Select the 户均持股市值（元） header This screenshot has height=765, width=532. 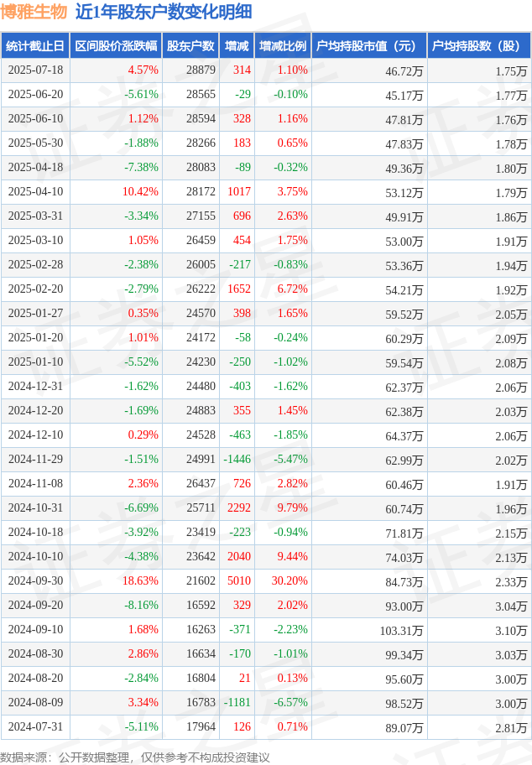(x=369, y=46)
